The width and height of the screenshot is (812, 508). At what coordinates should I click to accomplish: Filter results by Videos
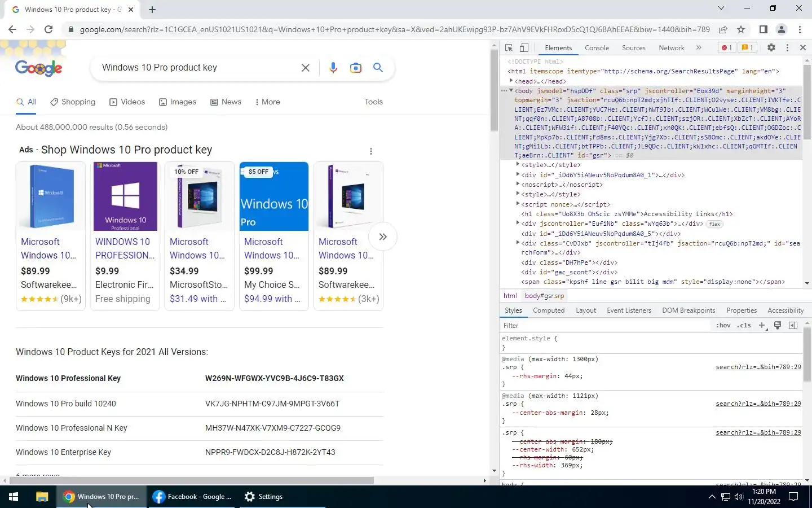pyautogui.click(x=127, y=102)
